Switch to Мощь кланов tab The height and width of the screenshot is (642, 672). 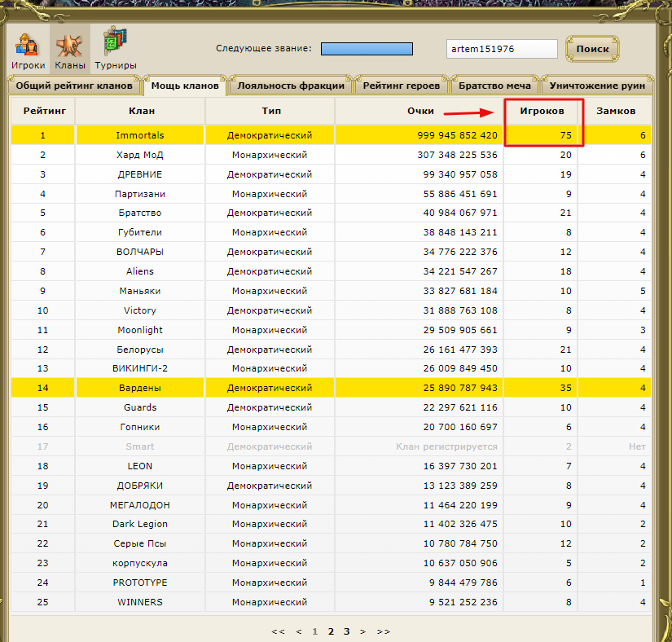point(185,86)
